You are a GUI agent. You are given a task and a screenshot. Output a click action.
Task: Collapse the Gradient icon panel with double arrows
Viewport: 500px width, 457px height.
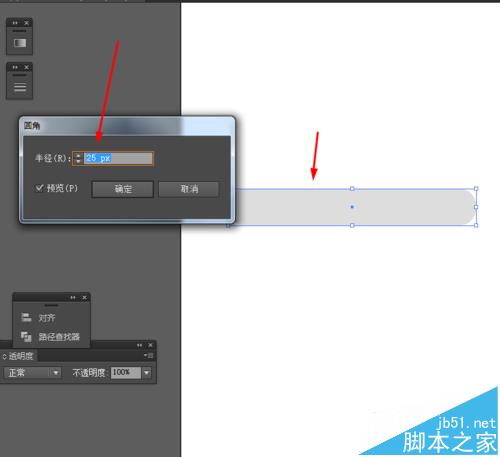point(15,23)
